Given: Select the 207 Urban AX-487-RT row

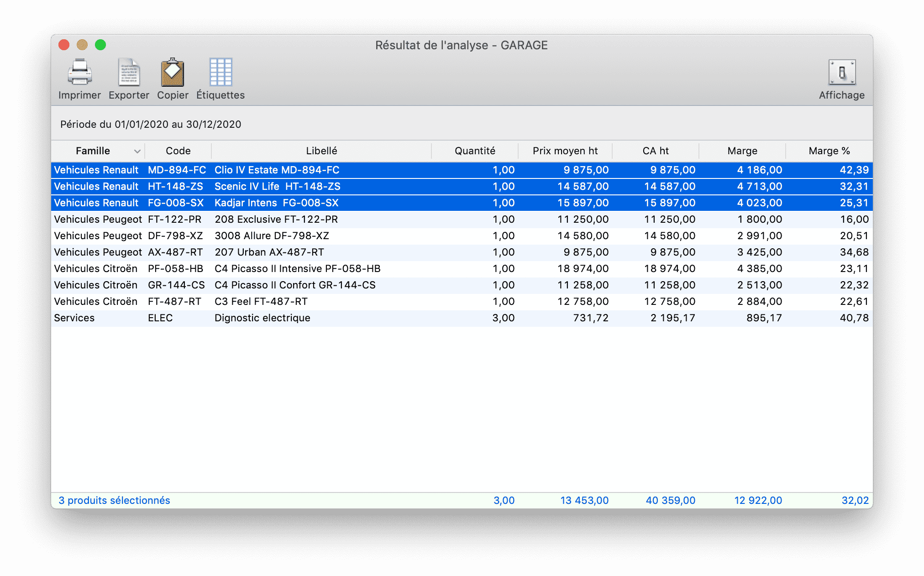Looking at the screenshot, I should 462,252.
